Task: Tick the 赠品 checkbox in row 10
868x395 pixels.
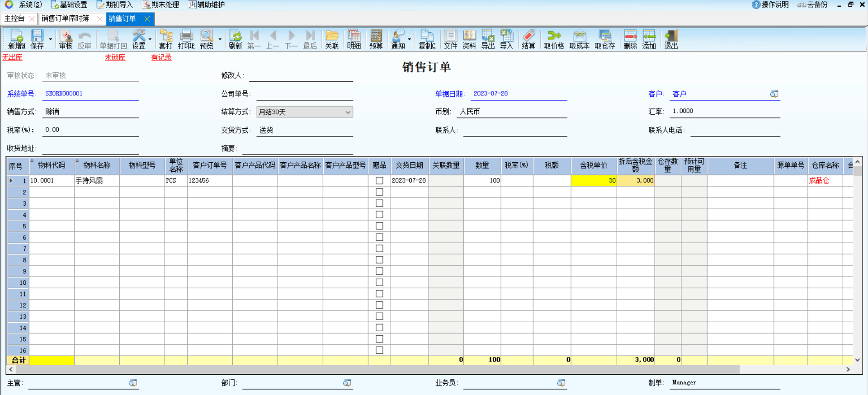Action: coord(379,282)
